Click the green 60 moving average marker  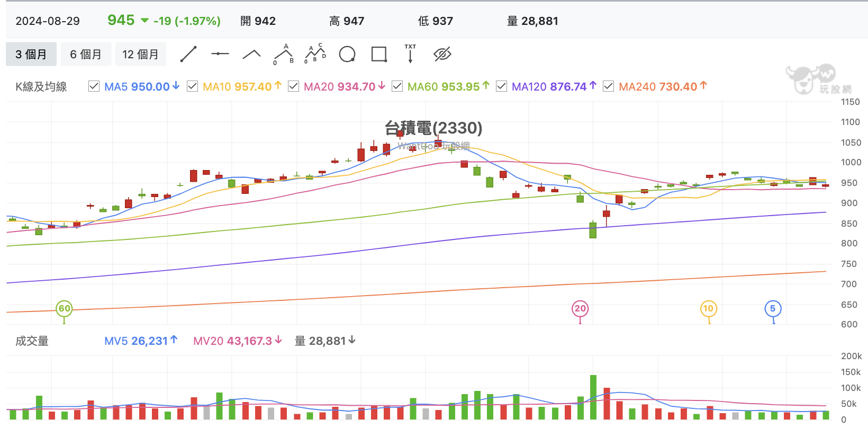[65, 308]
